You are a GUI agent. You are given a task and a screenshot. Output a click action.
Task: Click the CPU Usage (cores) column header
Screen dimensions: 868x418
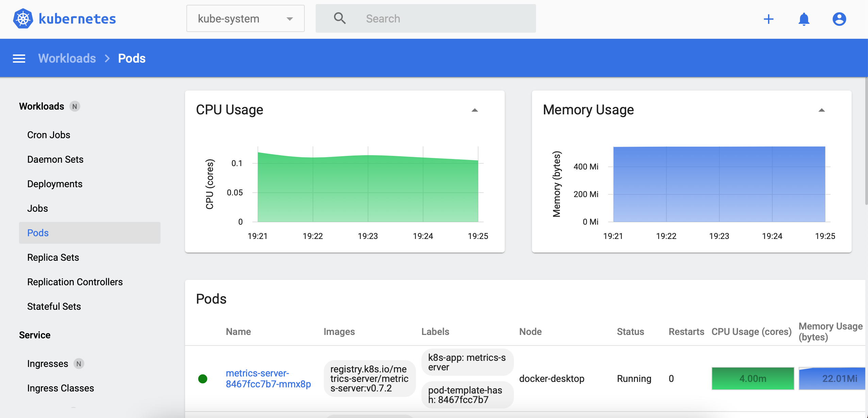click(x=752, y=332)
